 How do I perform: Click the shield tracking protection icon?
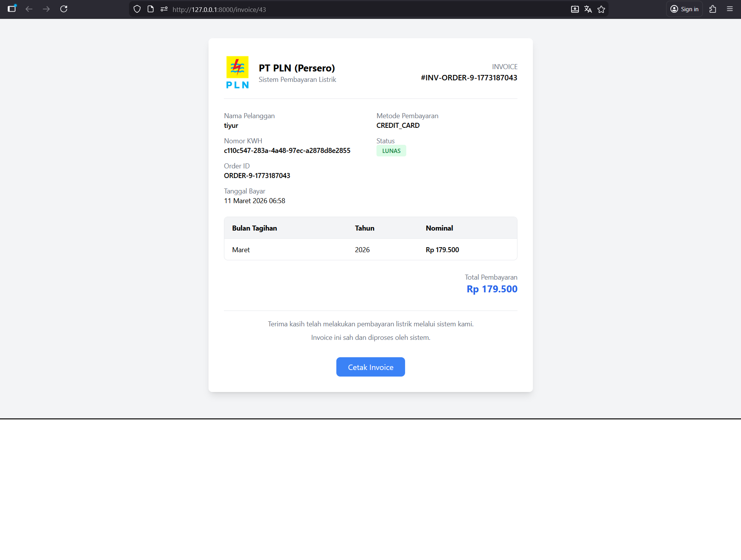137,9
